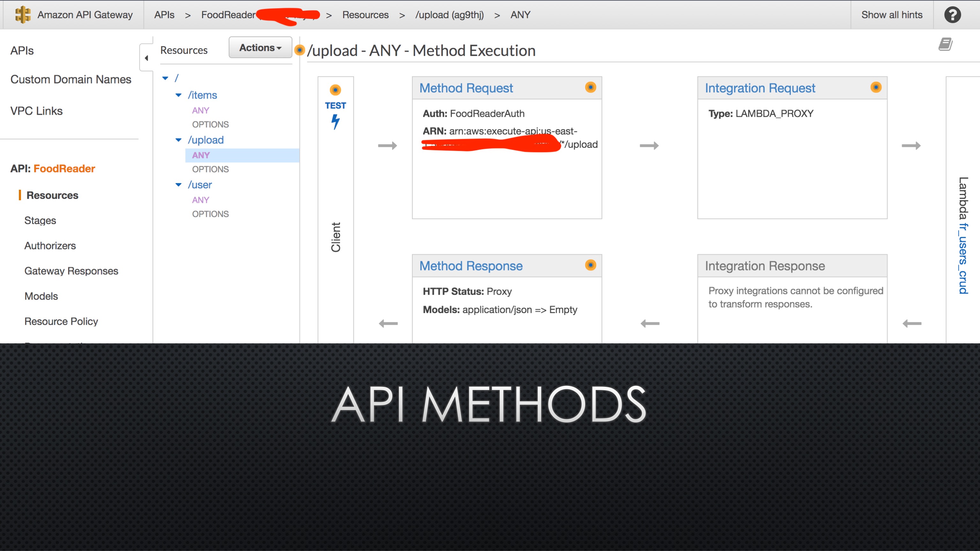Viewport: 980px width, 551px height.
Task: Select the /upload resource
Action: tap(206, 140)
